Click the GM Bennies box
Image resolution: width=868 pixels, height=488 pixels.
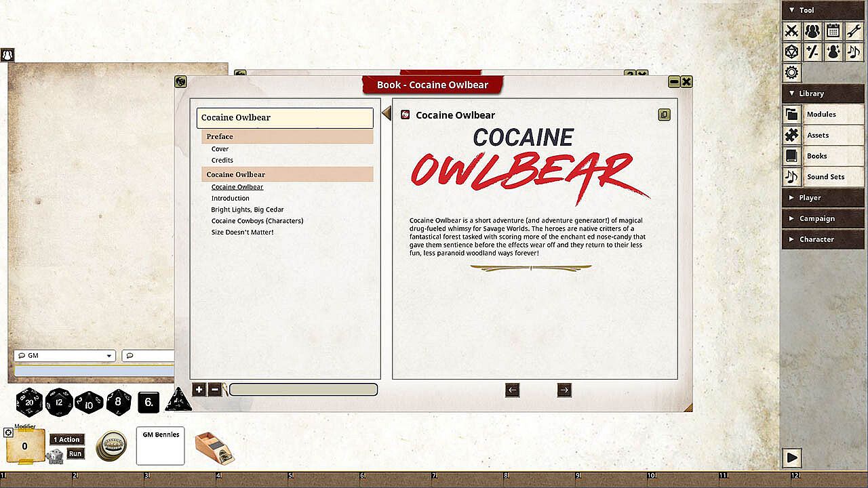tap(161, 446)
